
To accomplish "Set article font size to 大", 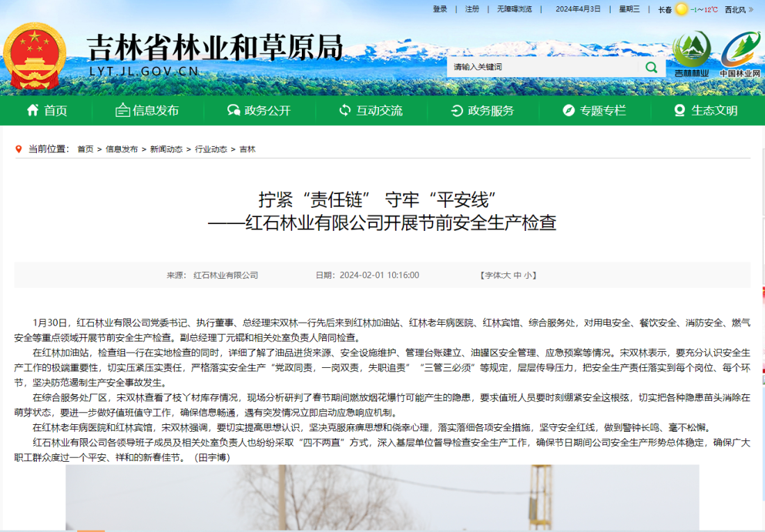I will [x=507, y=275].
